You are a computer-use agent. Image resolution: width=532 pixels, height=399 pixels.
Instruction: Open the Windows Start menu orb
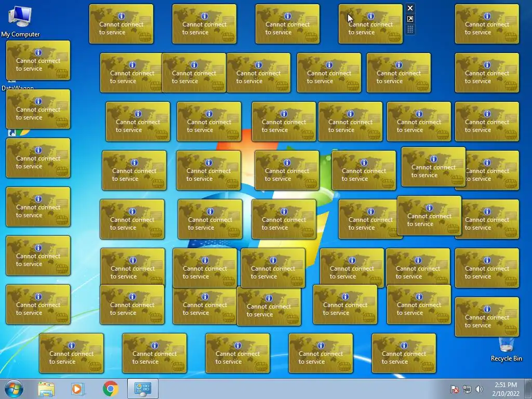click(x=14, y=389)
